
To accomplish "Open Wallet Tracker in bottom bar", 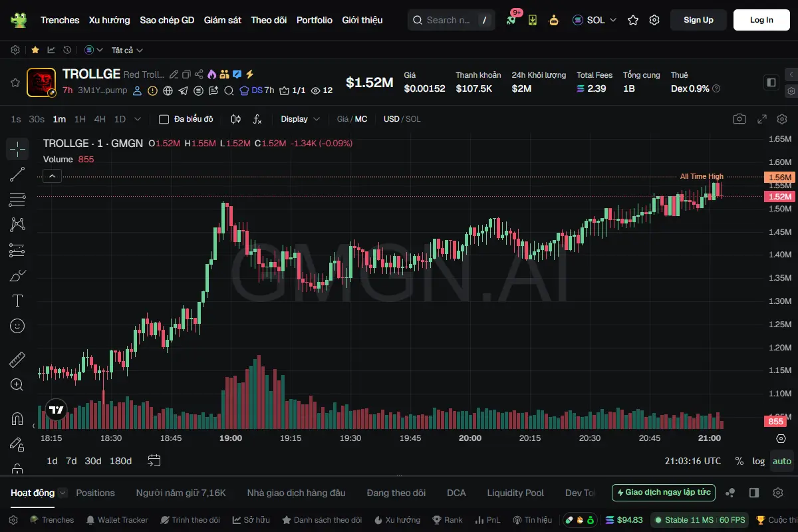I will pos(117,520).
